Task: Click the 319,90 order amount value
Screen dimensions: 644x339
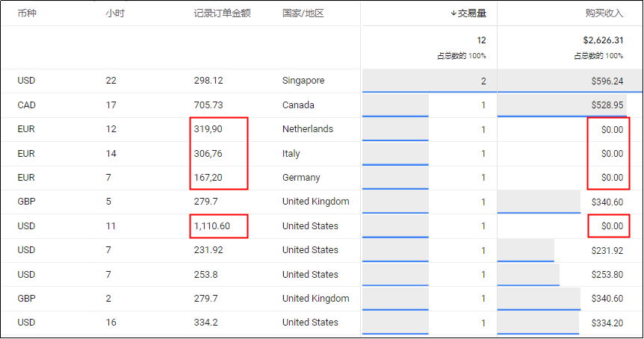Action: 208,129
